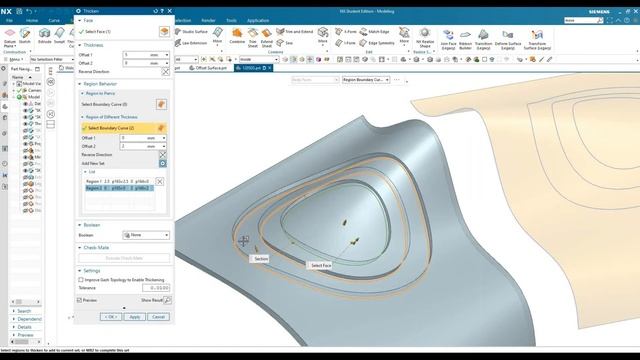Switch to the Home ribbon tab
The image size is (640, 360).
coord(32,20)
